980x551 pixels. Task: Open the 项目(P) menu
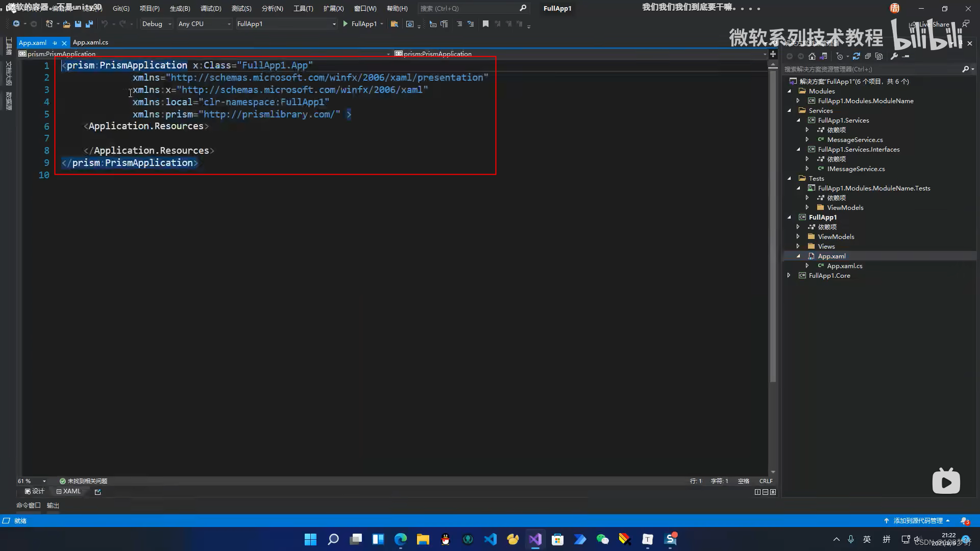pos(150,9)
